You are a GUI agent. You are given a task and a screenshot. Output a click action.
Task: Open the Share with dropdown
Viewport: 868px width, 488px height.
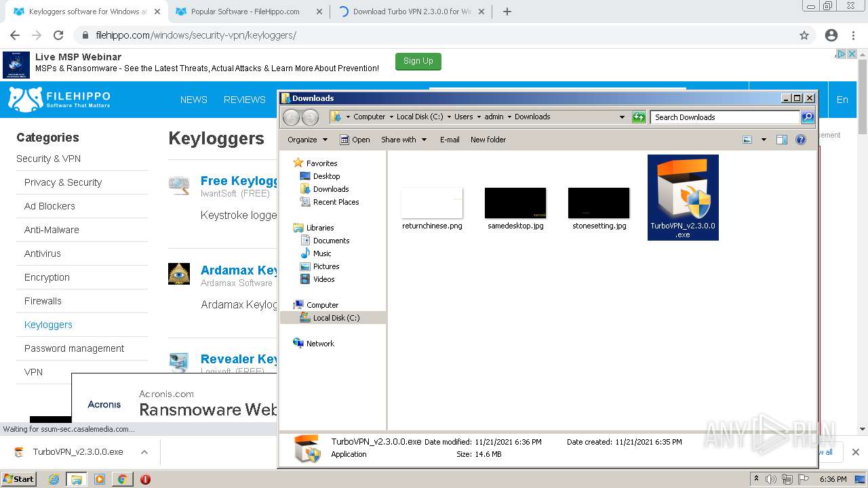point(403,140)
